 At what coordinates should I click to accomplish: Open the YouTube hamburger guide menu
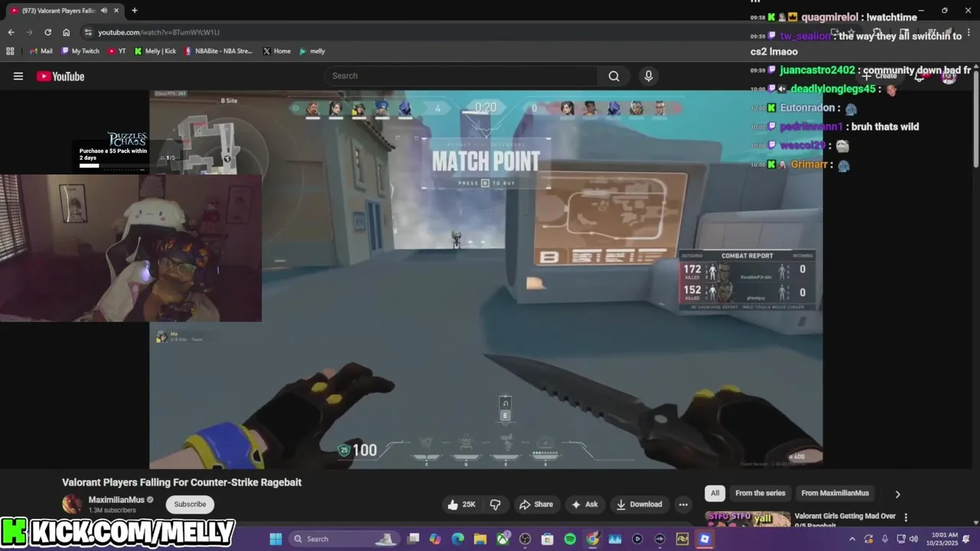coord(18,76)
